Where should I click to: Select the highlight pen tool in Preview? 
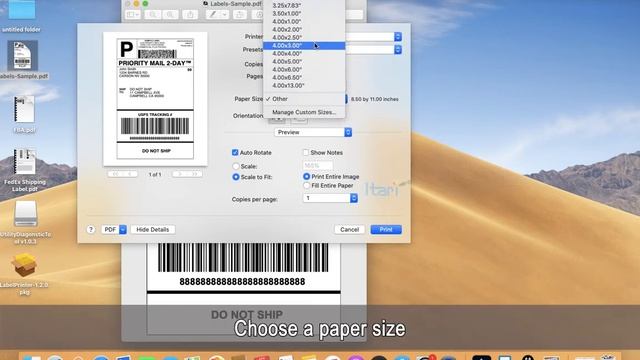click(213, 15)
